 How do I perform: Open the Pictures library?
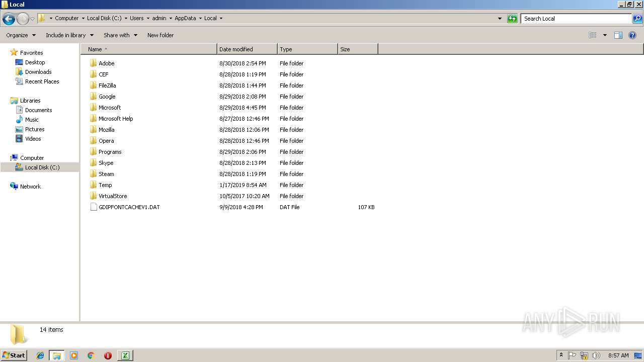coord(35,129)
